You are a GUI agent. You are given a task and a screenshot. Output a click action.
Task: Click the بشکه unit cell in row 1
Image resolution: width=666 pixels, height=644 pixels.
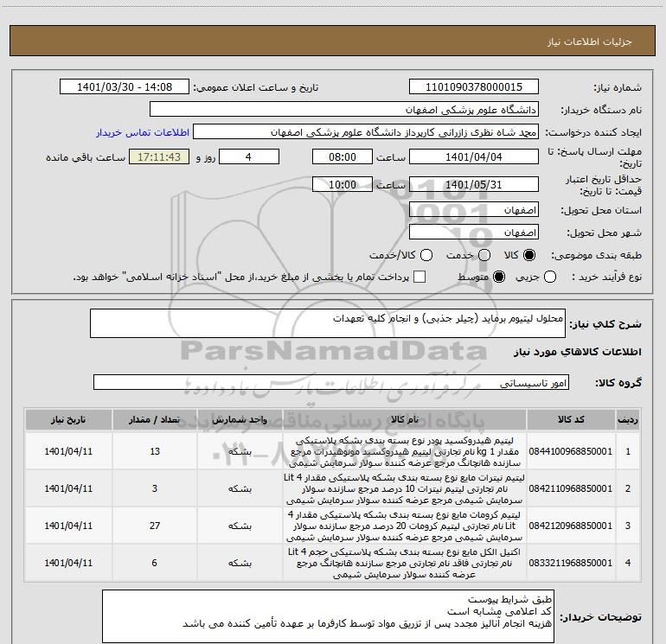click(x=240, y=451)
